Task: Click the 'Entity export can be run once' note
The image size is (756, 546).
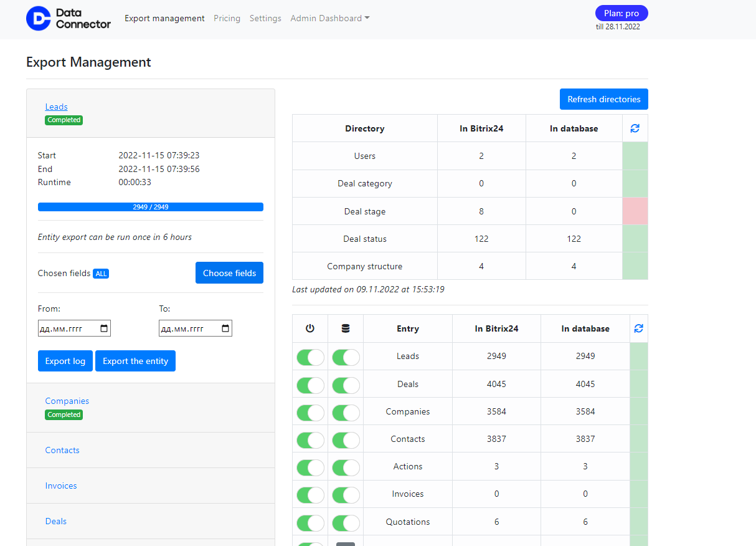Action: click(115, 237)
